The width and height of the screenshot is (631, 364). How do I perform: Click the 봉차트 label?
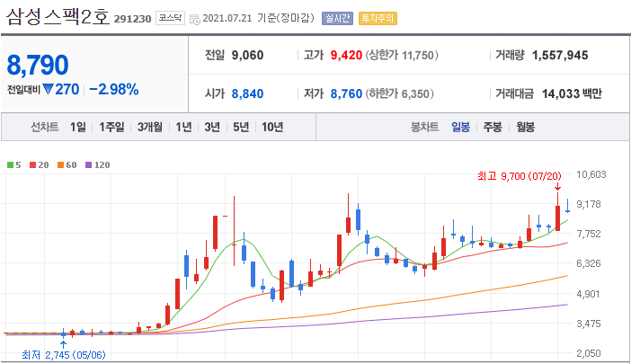(424, 127)
